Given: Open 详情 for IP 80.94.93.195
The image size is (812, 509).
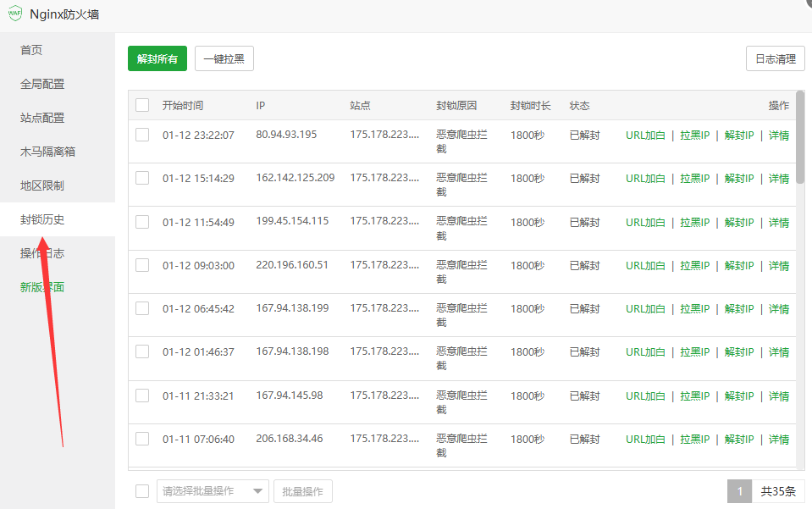Looking at the screenshot, I should point(779,136).
